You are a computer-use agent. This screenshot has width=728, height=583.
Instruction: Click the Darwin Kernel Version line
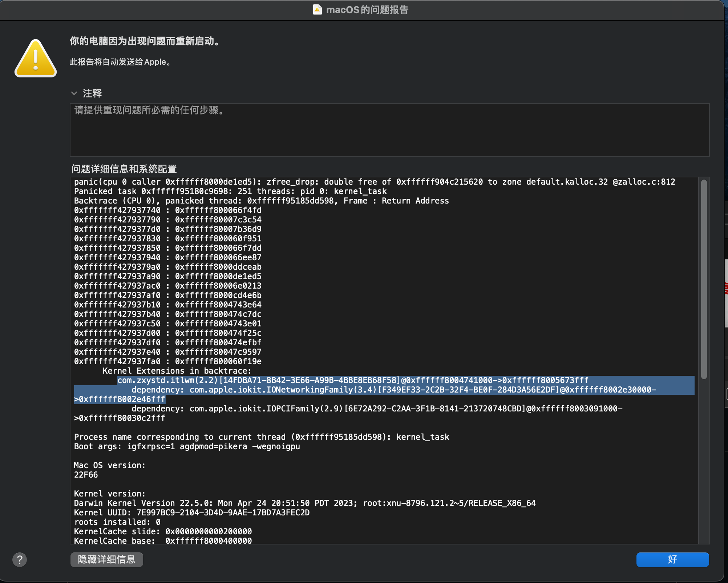click(x=304, y=503)
